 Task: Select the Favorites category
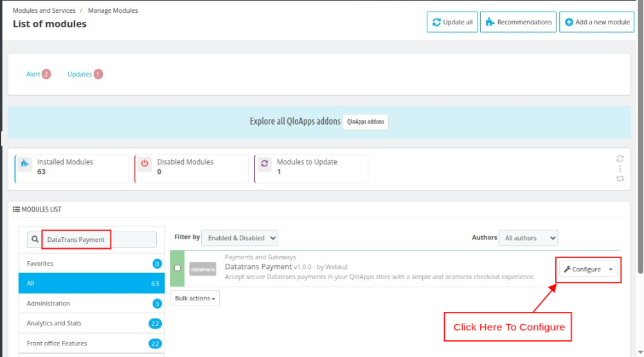(x=92, y=263)
